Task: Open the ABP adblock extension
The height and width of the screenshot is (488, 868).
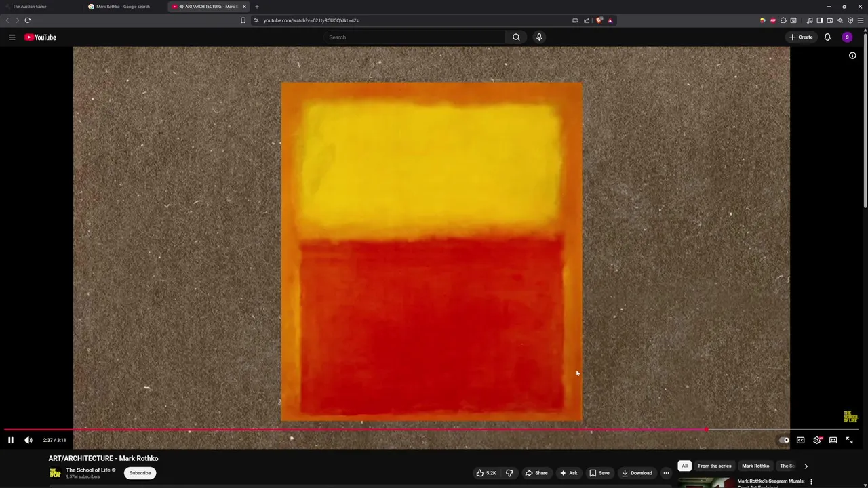Action: point(772,20)
